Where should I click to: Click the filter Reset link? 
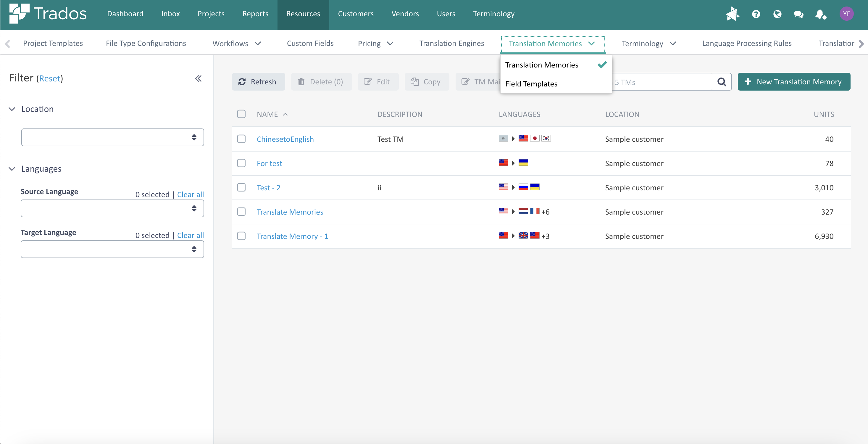[x=49, y=78]
